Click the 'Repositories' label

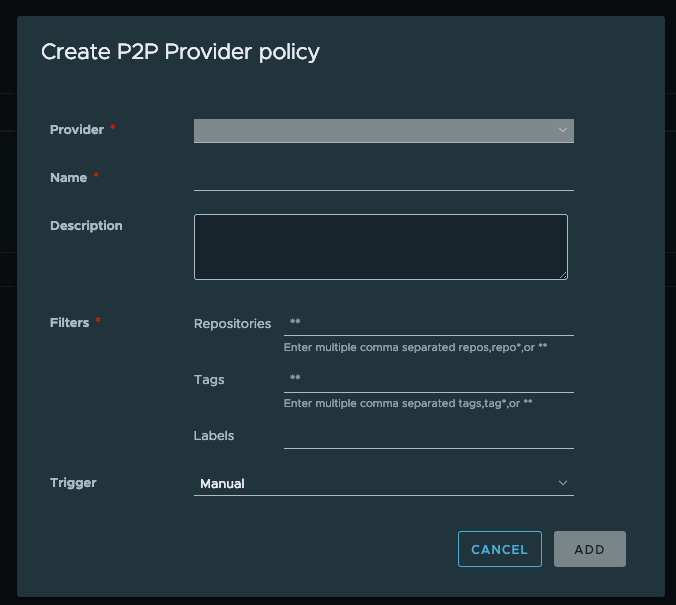click(232, 324)
